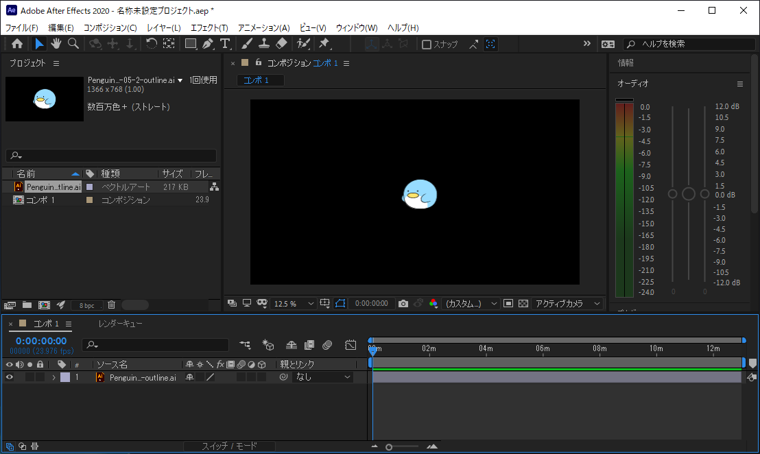Select the Selection arrow tool
This screenshot has height=454, width=760.
coord(39,44)
